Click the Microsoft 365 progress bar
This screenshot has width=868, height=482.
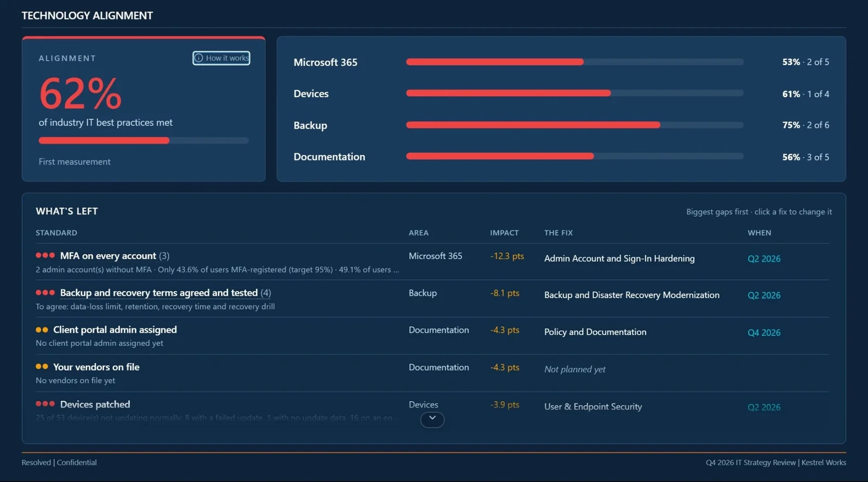(575, 62)
